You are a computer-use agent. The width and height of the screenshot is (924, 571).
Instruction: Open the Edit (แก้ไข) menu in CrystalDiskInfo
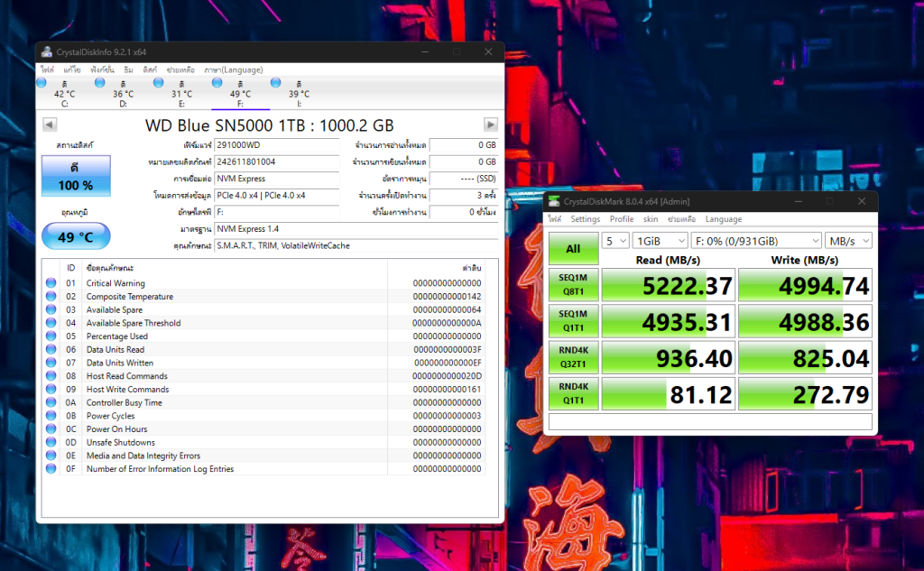[72, 69]
